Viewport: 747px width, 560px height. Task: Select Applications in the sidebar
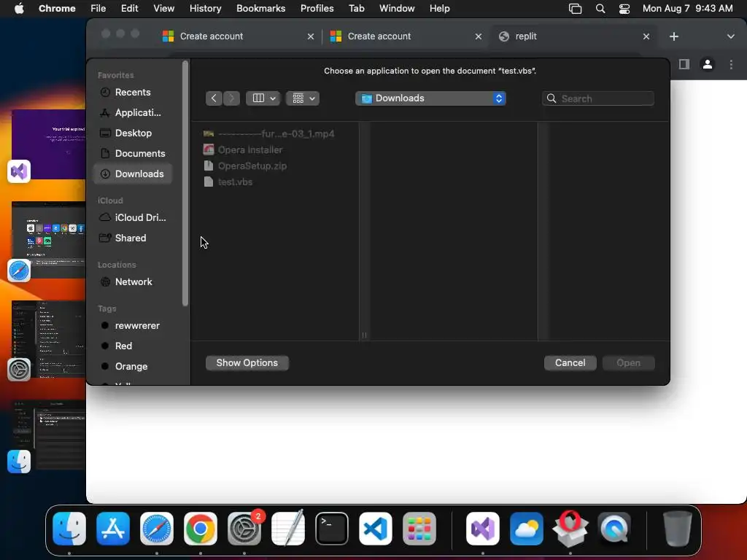pyautogui.click(x=133, y=113)
